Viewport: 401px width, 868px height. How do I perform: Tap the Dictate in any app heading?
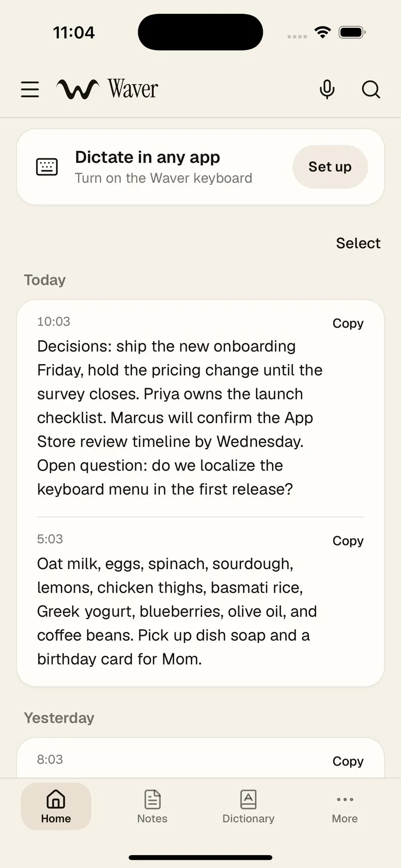[148, 157]
